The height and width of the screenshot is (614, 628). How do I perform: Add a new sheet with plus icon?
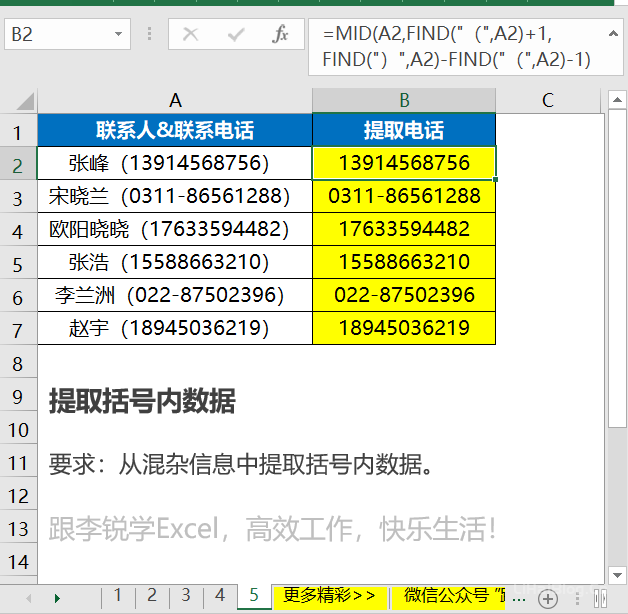(547, 598)
